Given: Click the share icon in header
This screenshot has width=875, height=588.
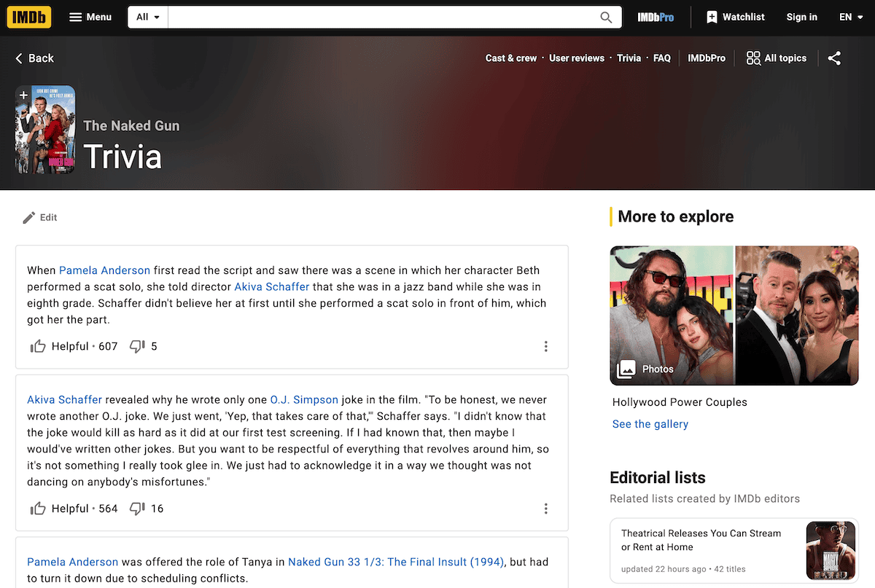Looking at the screenshot, I should click(834, 58).
